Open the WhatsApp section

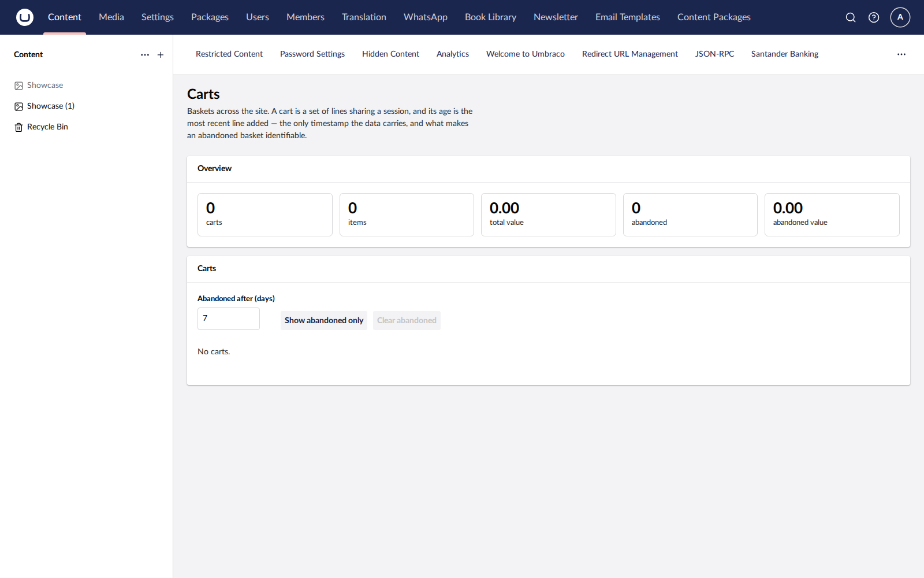pos(426,17)
